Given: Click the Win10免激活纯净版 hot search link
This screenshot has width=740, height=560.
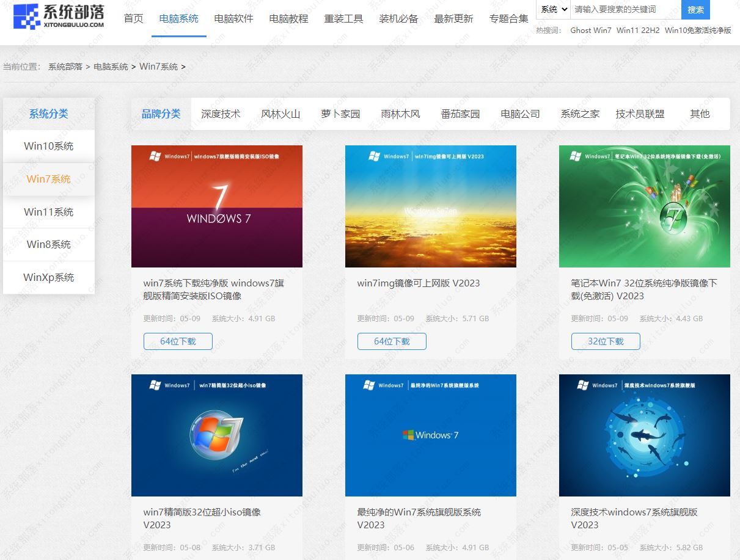Looking at the screenshot, I should click(x=698, y=30).
